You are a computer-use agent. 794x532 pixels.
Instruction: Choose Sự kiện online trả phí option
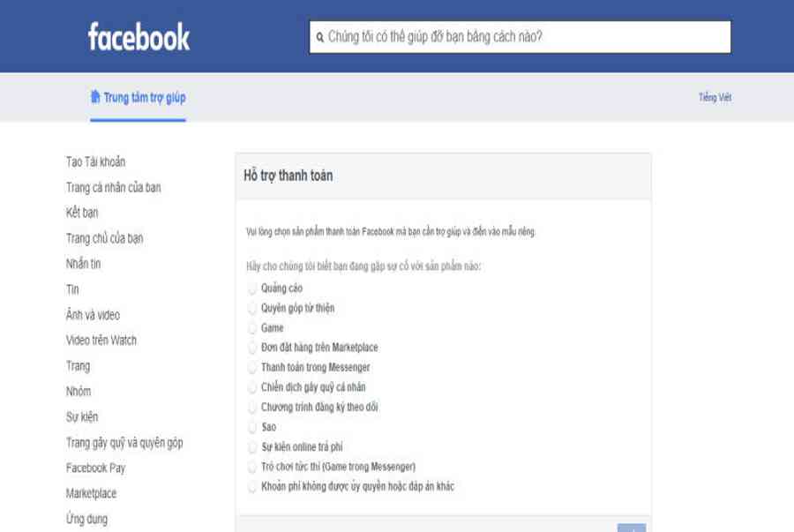click(x=252, y=447)
